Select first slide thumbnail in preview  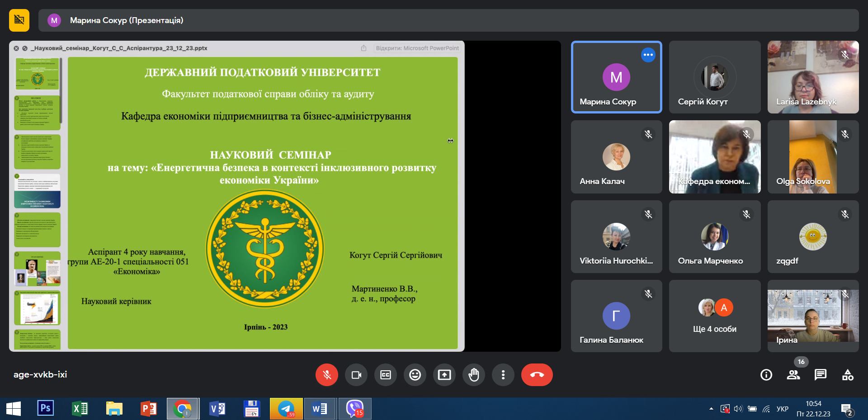click(x=37, y=74)
